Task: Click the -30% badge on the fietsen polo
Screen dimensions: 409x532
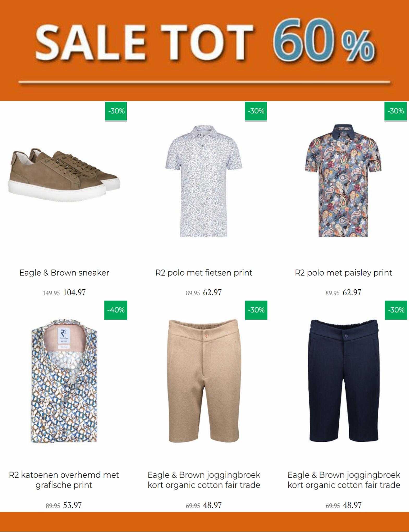Action: click(256, 111)
